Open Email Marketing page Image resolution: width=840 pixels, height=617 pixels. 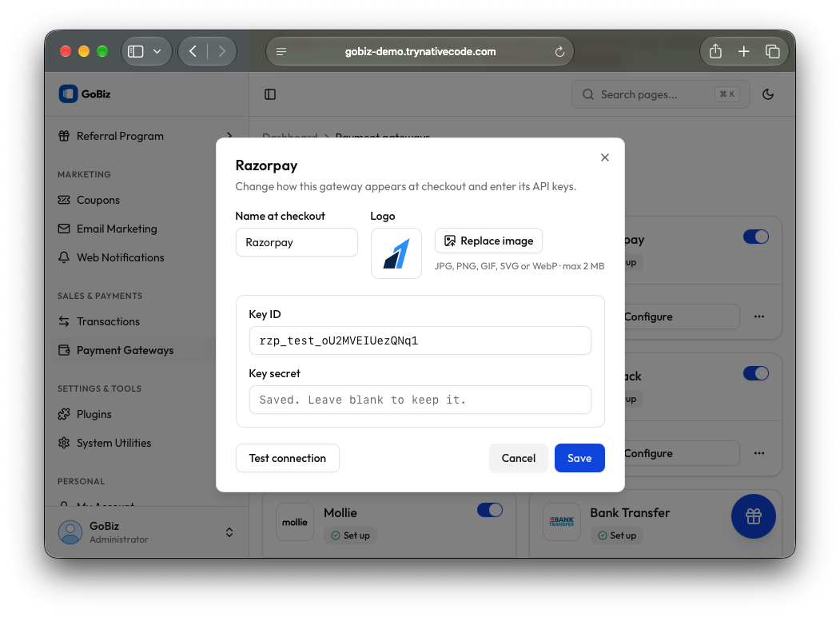(117, 229)
